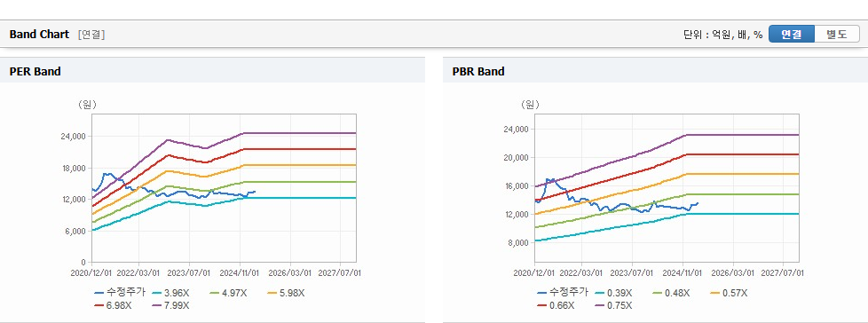Click 16,000 on PBR chart y-axis
The width and height of the screenshot is (868, 323).
click(517, 185)
